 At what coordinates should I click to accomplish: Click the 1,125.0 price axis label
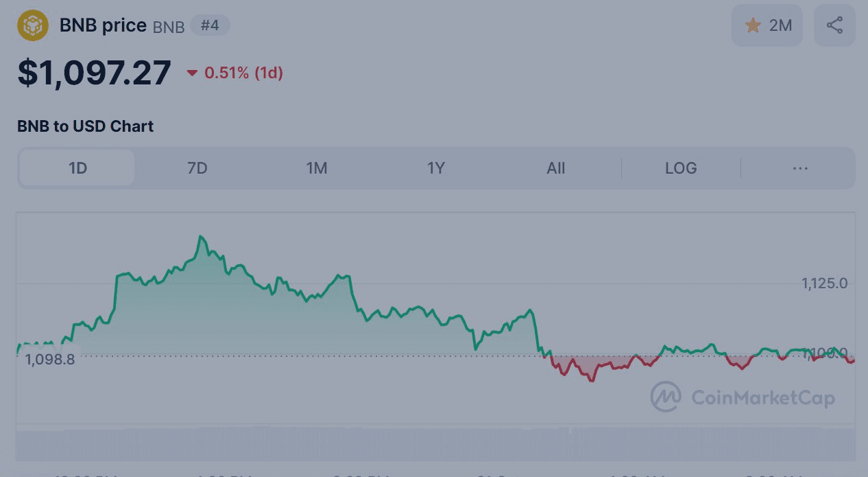824,283
